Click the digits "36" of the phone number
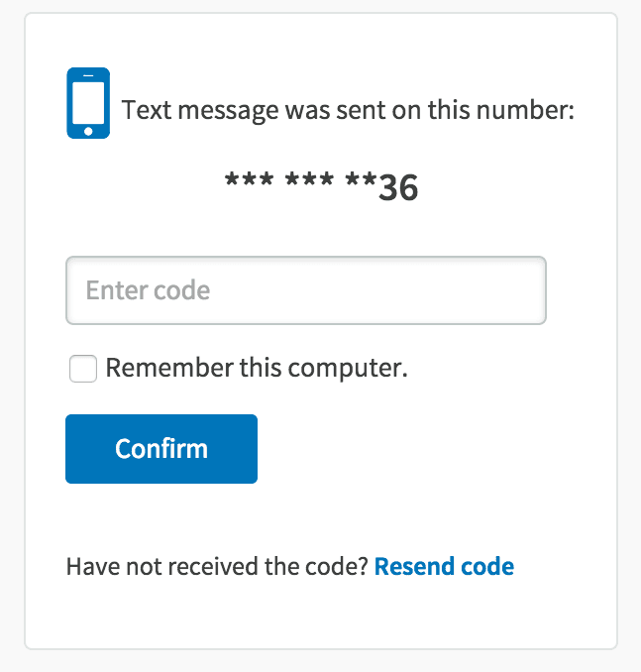The width and height of the screenshot is (641, 672). [x=398, y=188]
